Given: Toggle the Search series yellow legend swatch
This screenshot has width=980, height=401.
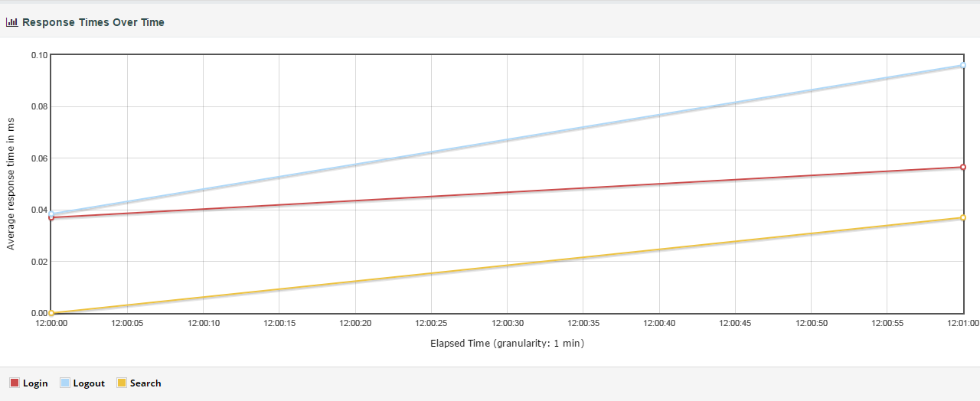Looking at the screenshot, I should (x=122, y=383).
